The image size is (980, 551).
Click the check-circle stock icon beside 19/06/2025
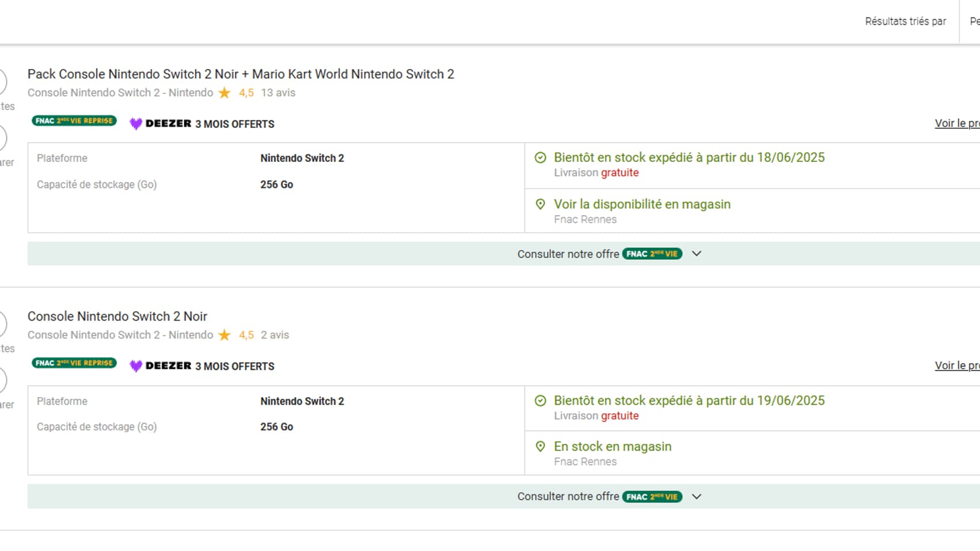(x=540, y=401)
